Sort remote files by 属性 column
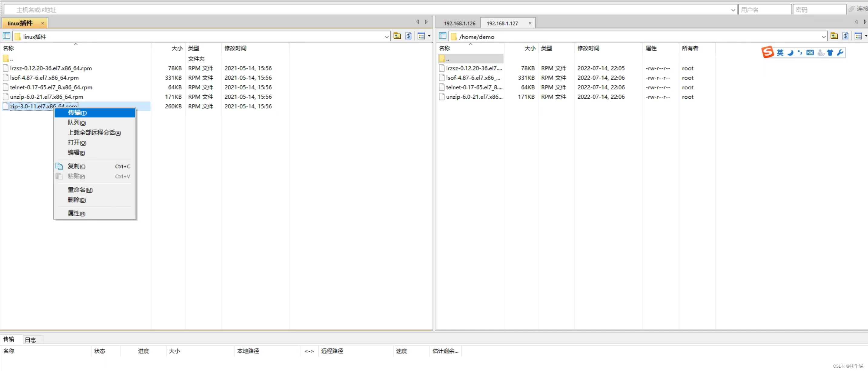The width and height of the screenshot is (868, 371). click(661, 48)
